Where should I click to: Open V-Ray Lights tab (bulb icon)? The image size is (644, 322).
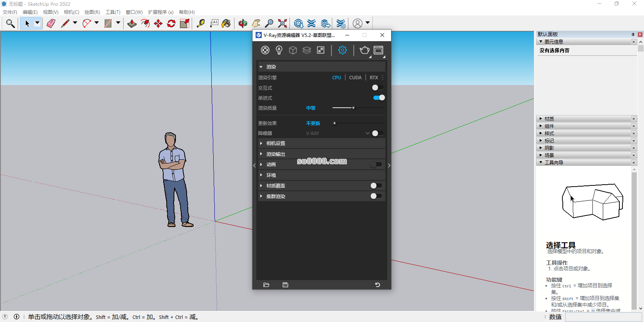279,50
